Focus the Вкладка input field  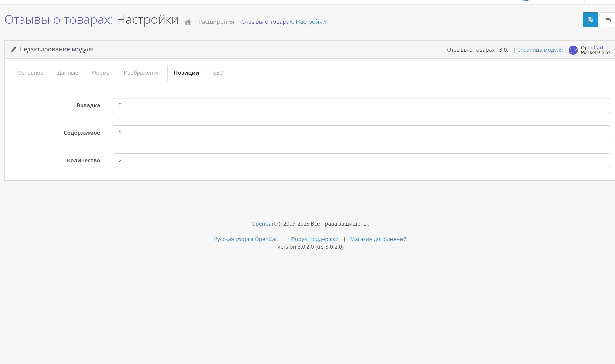(x=361, y=105)
